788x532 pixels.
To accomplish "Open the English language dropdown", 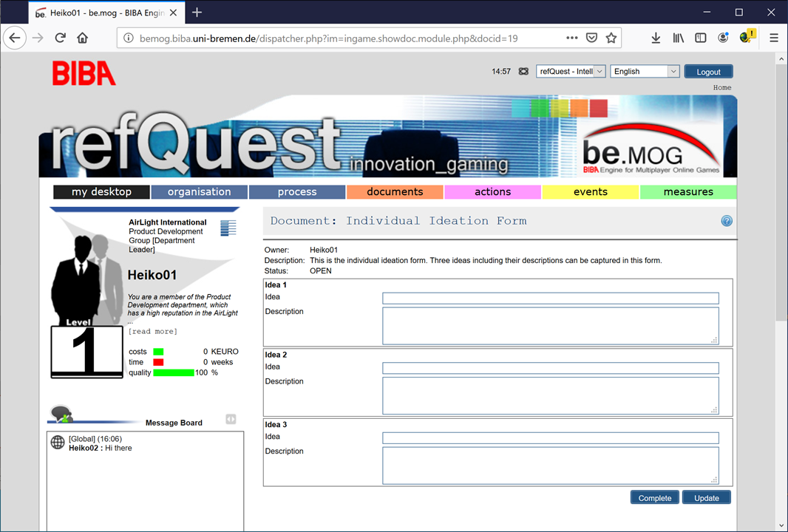I will [645, 72].
